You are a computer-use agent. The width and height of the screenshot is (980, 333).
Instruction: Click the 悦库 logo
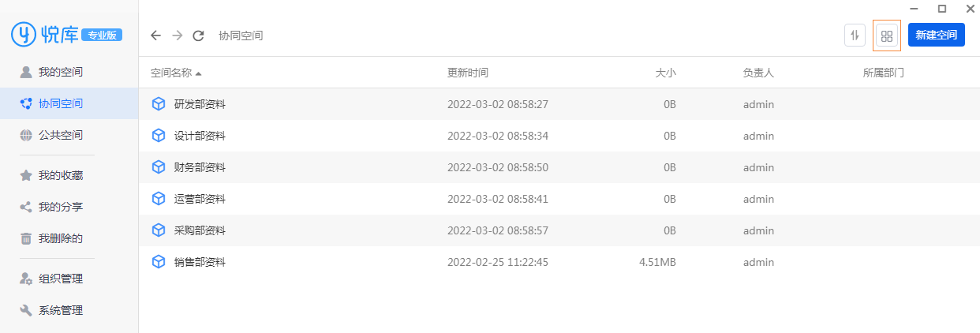66,34
